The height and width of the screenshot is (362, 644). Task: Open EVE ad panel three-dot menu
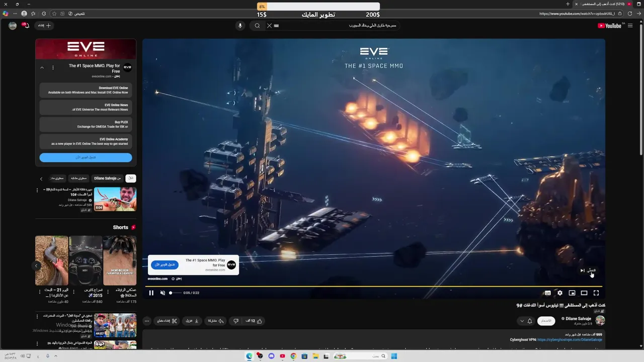pyautogui.click(x=53, y=67)
